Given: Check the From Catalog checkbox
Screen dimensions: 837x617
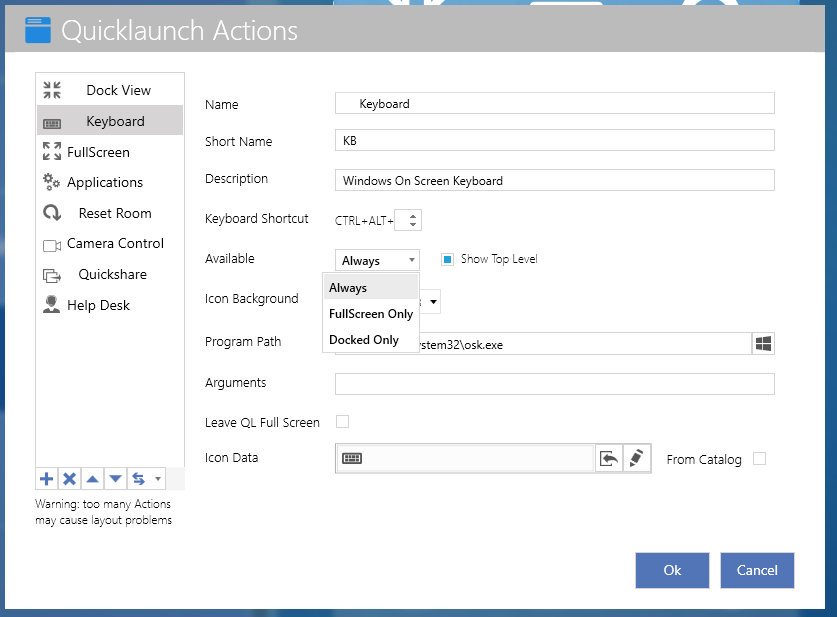Looking at the screenshot, I should pos(759,458).
